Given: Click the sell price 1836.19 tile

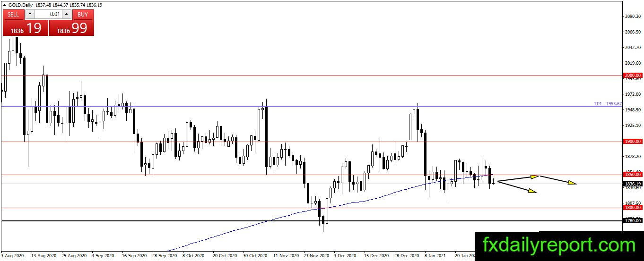Looking at the screenshot, I should point(25,28).
